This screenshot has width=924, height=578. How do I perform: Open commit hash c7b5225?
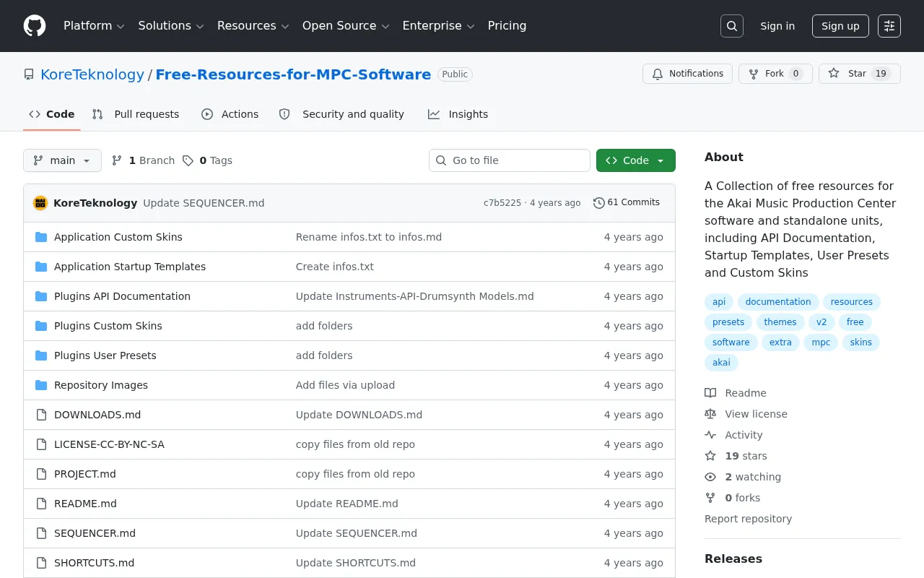pyautogui.click(x=502, y=203)
